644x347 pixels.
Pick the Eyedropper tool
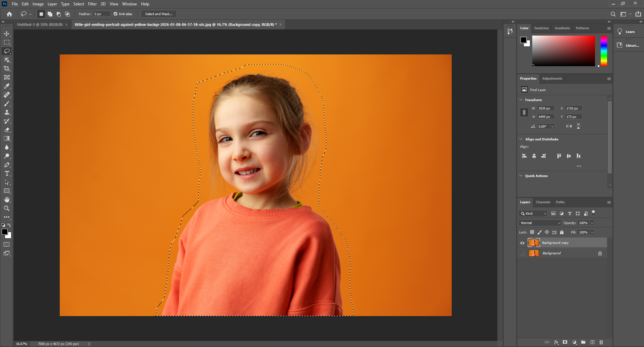pyautogui.click(x=7, y=86)
